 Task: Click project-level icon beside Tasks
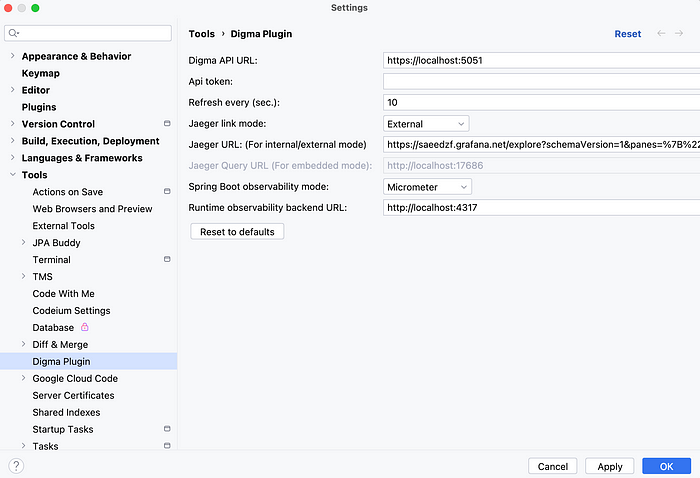pyautogui.click(x=167, y=445)
